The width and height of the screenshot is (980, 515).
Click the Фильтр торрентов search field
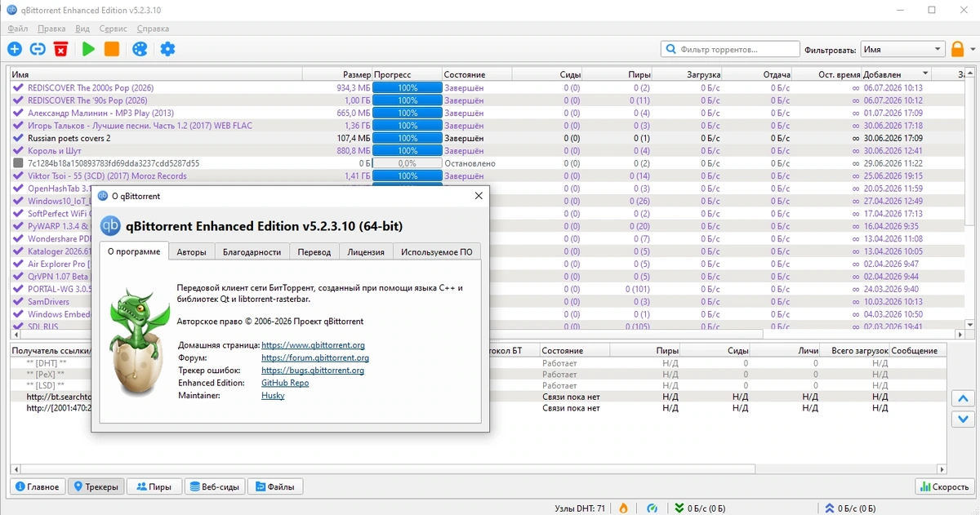[x=730, y=49]
